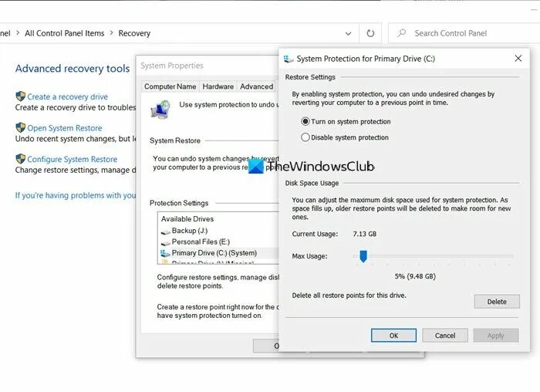Click the chevron after All Control Panel Items
Screen dimensions: 540x392
point(111,33)
